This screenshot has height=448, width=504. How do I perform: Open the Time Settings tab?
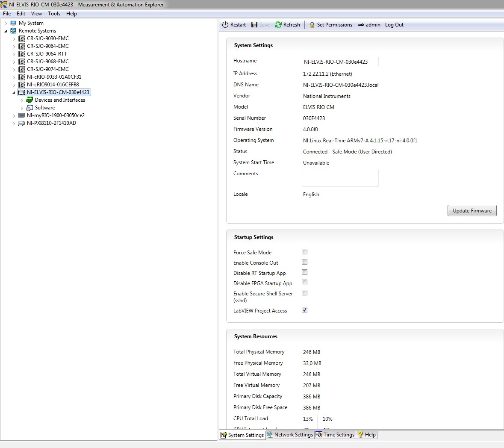coord(335,435)
